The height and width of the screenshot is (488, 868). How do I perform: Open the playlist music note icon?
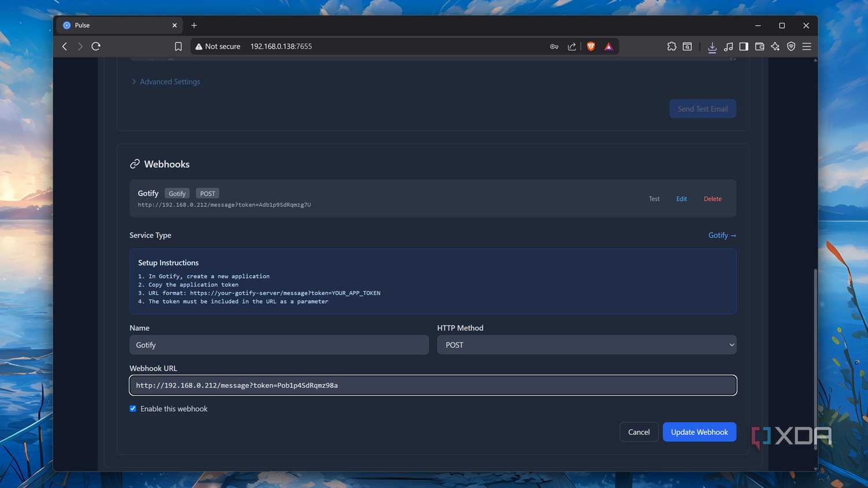729,46
